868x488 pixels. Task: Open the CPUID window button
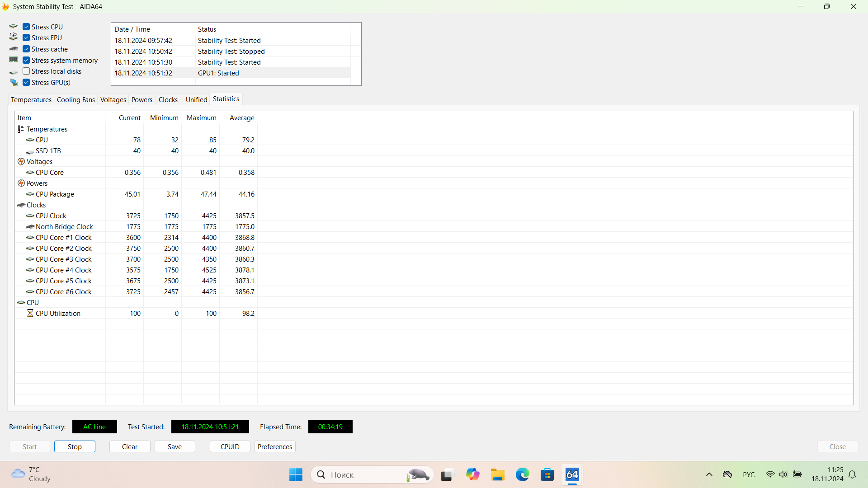tap(230, 447)
